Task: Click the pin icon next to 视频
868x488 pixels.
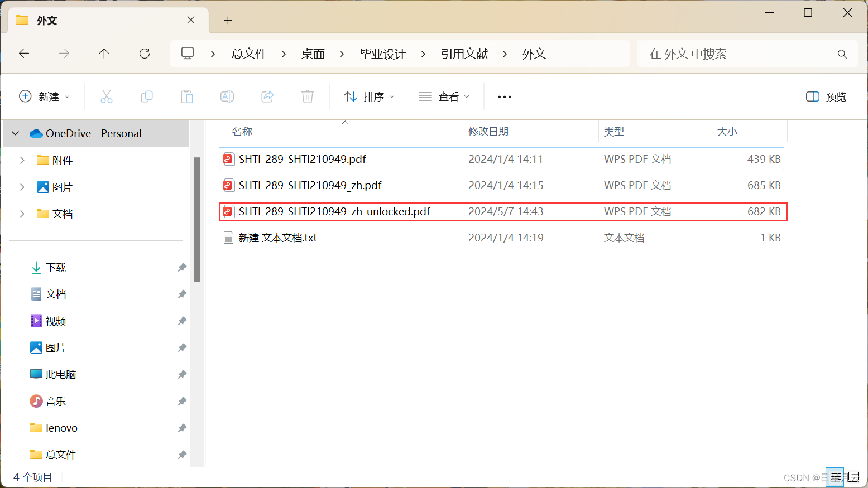Action: pos(182,321)
